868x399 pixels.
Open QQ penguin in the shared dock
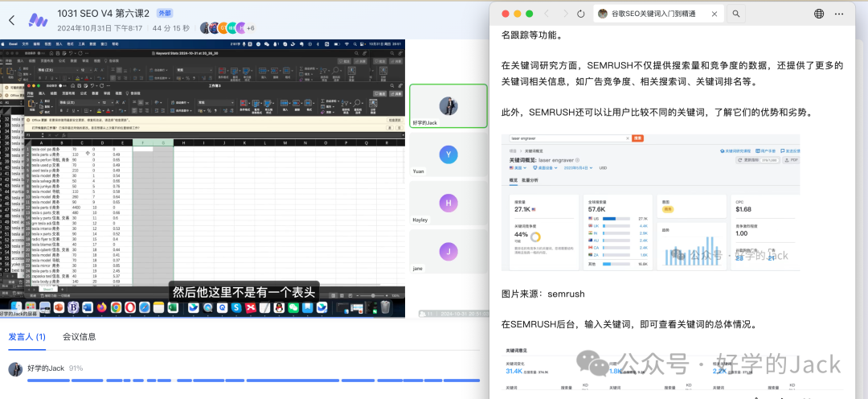pyautogui.click(x=279, y=307)
